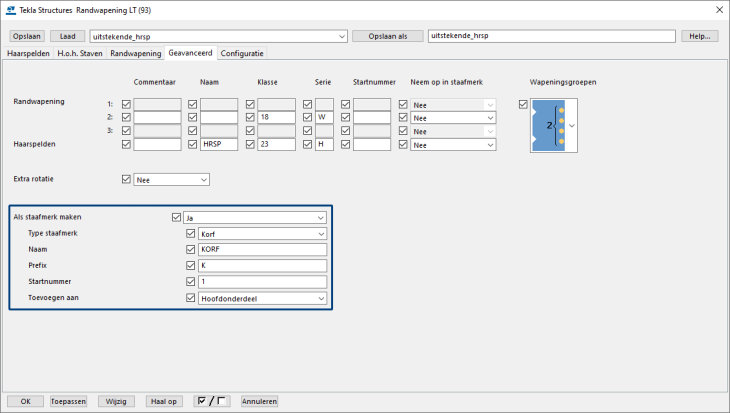Toggle the checkbox next to Prefix field
Screen dimensions: 730x413
coord(191,266)
